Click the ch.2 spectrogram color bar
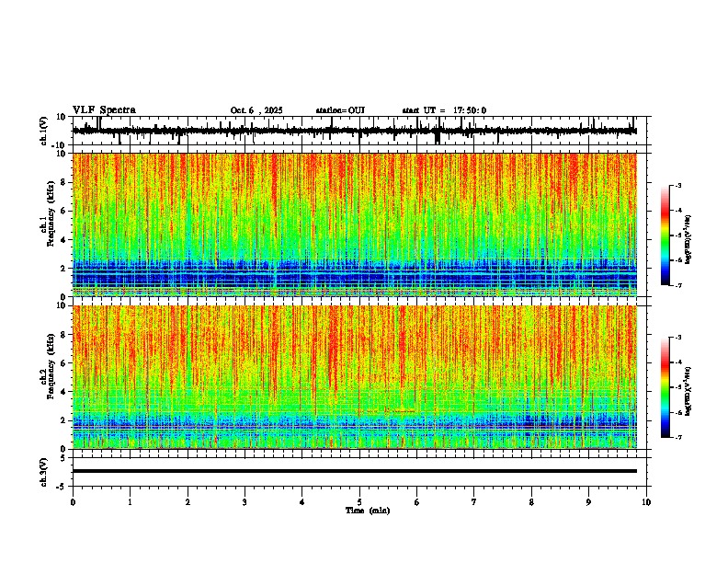This screenshot has height=563, width=728. [665, 387]
